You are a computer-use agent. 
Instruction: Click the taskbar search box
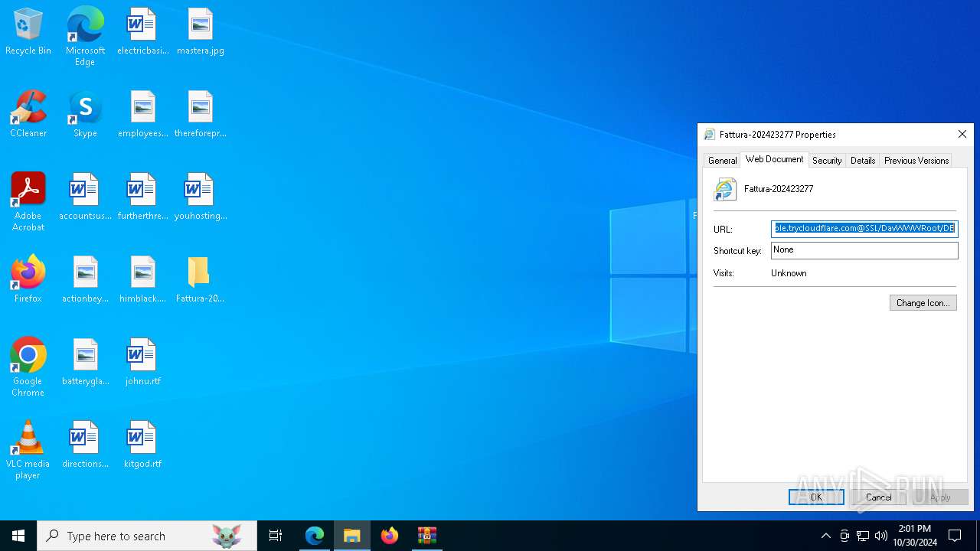tap(147, 536)
